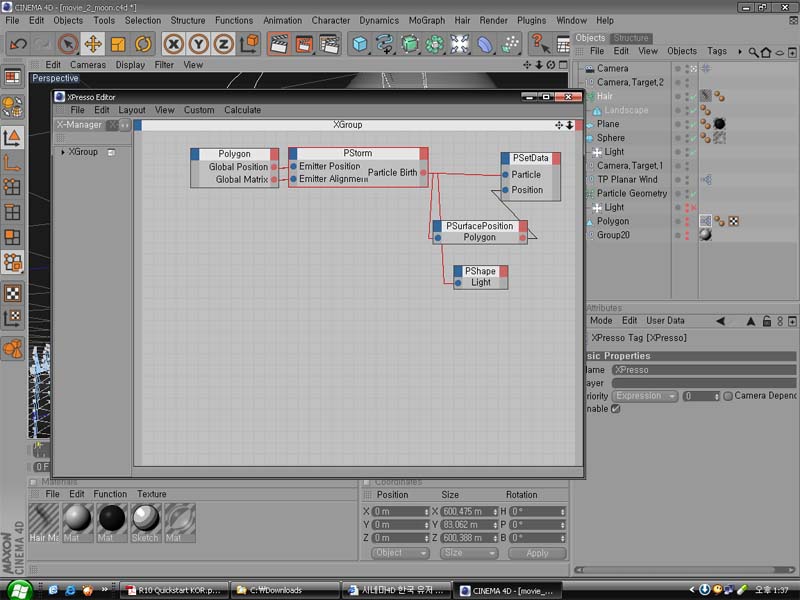This screenshot has height=600, width=800.
Task: Activate the Scale tool
Action: tap(118, 44)
